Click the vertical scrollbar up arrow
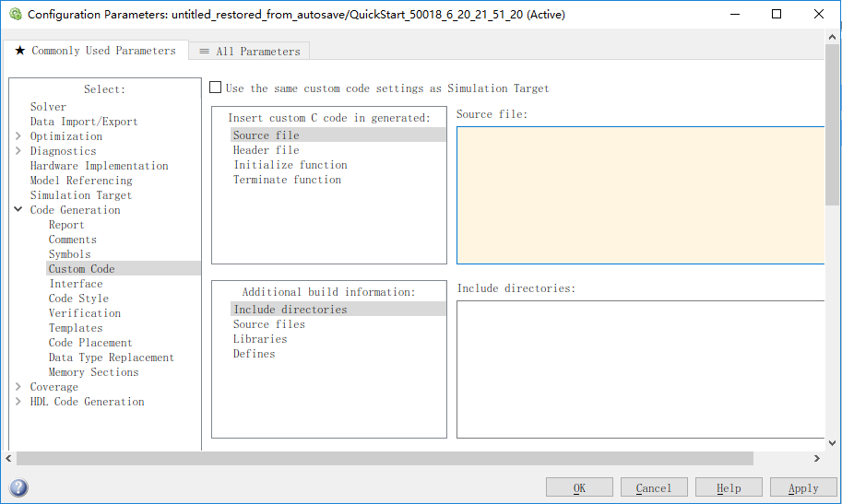The image size is (842, 504). (x=833, y=37)
